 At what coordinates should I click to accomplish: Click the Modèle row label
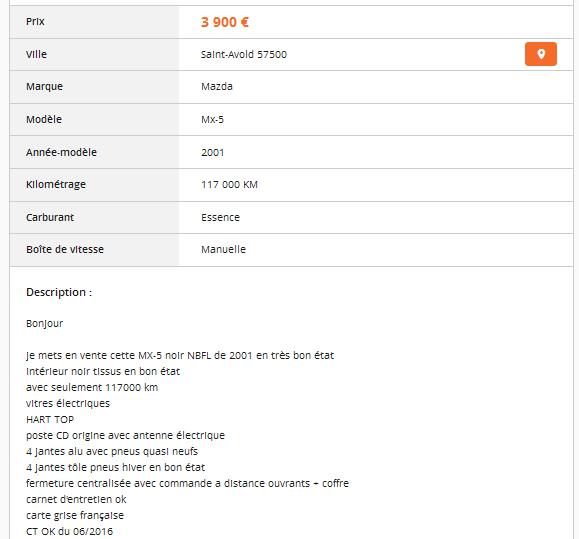coord(44,119)
